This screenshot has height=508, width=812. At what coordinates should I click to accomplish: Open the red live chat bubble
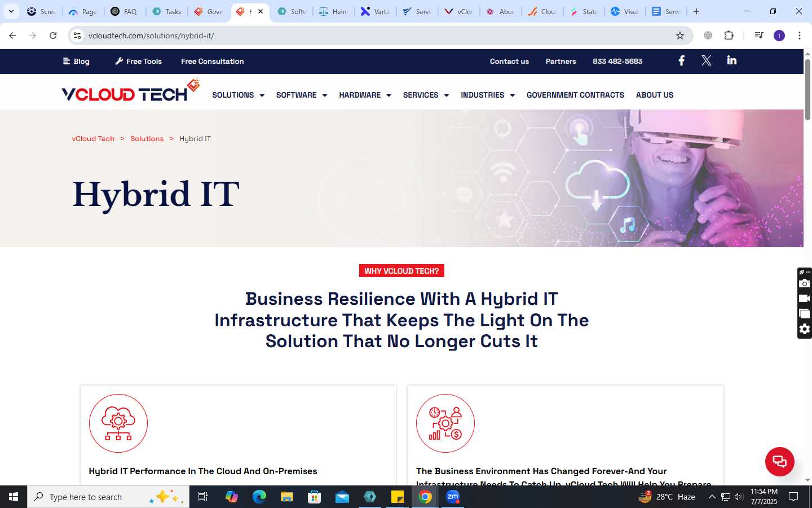click(779, 461)
